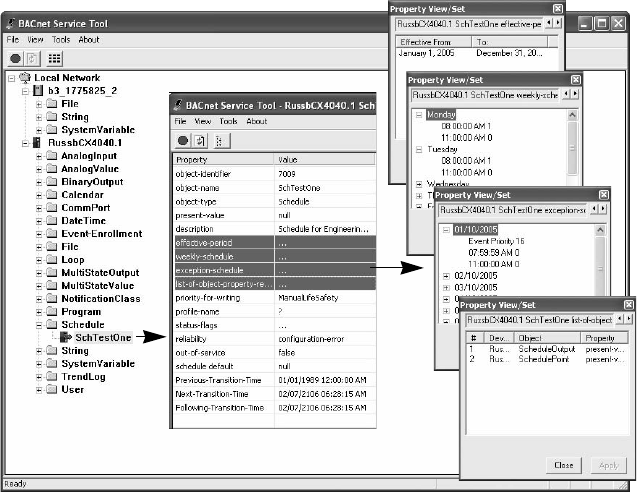Select the effective-period property row
This screenshot has height=492, width=637.
[x=274, y=243]
